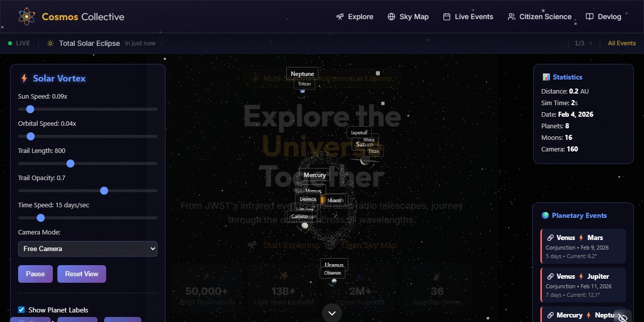The width and height of the screenshot is (644, 322).
Task: Click the '1/3' event counter
Action: (580, 43)
